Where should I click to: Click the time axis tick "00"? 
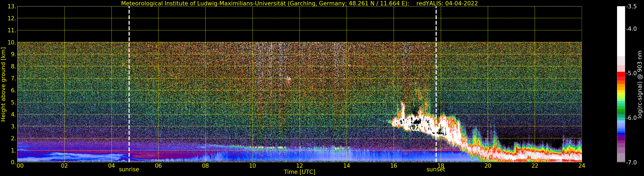pos(20,166)
